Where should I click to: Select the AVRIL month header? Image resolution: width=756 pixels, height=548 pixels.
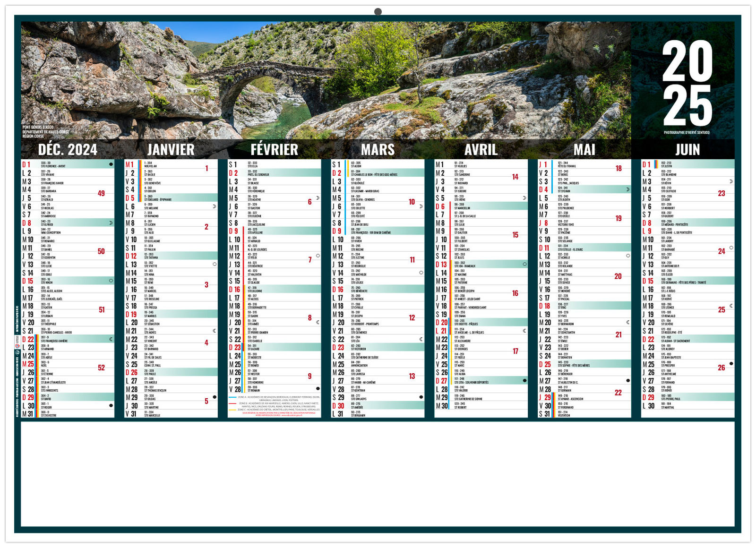tap(481, 150)
